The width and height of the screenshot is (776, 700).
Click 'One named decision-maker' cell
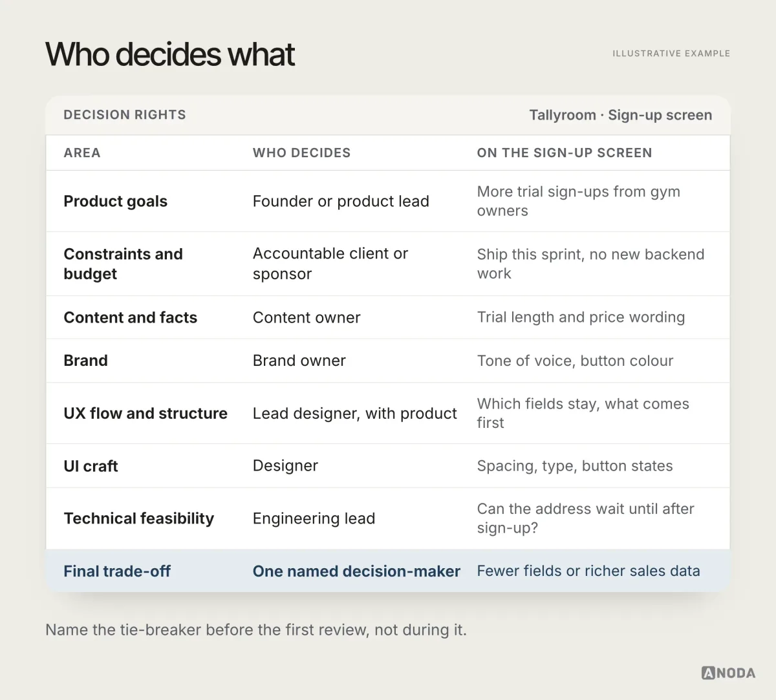[356, 571]
